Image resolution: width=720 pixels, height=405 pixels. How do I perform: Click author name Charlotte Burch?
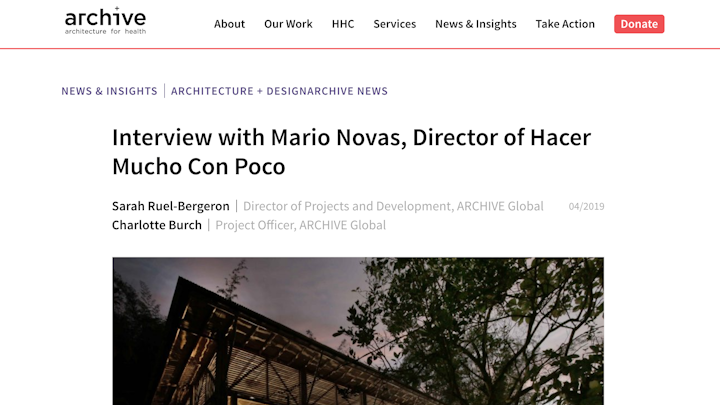[x=156, y=225]
